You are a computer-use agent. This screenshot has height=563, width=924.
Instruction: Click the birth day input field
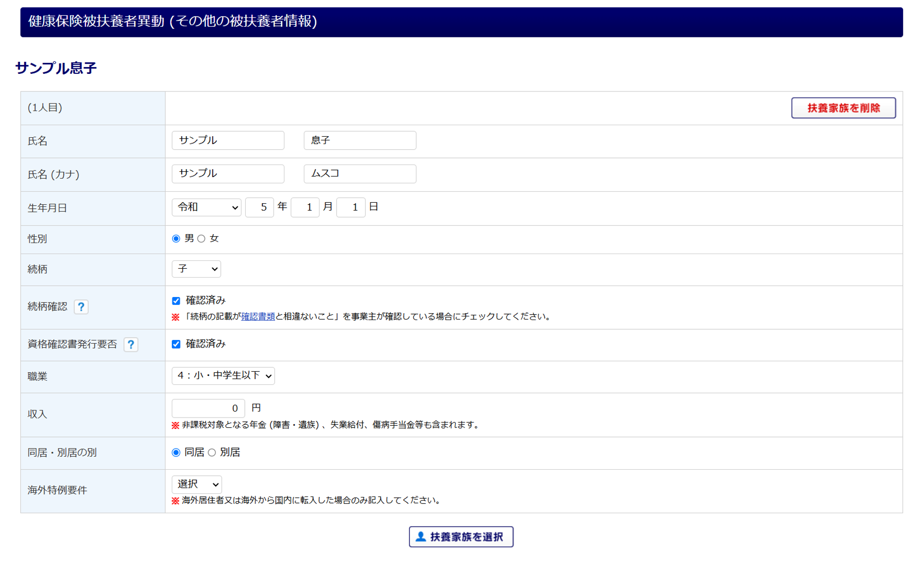[351, 207]
